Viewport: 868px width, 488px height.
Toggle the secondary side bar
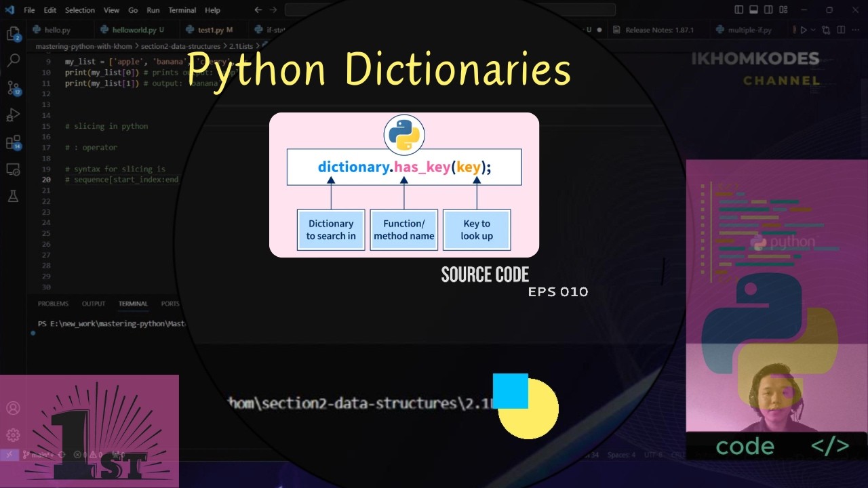(x=769, y=10)
